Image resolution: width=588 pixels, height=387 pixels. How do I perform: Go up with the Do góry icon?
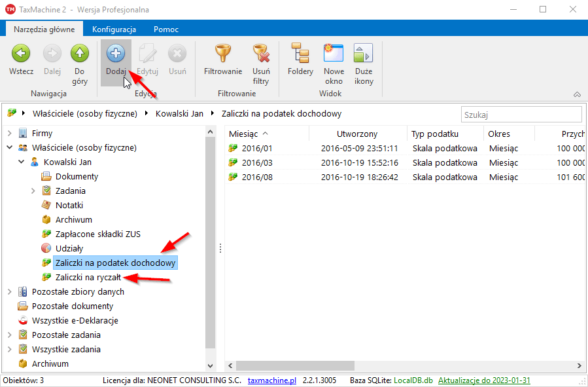point(80,54)
